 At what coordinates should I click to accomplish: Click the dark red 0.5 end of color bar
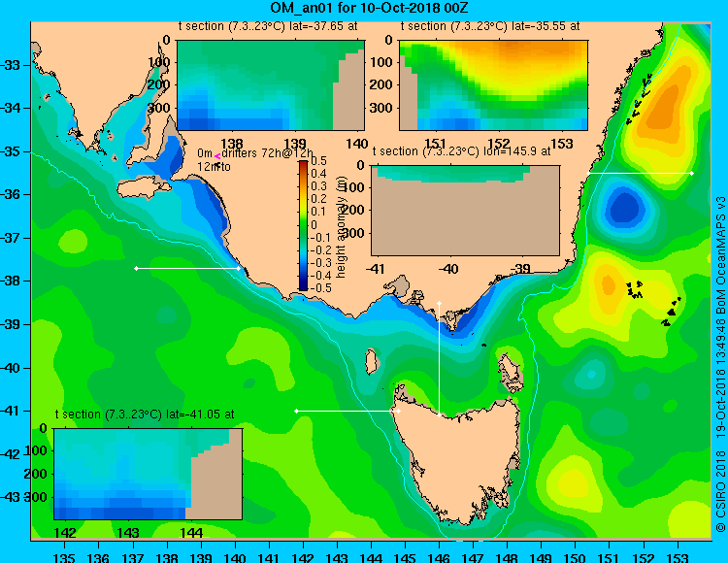pos(303,163)
